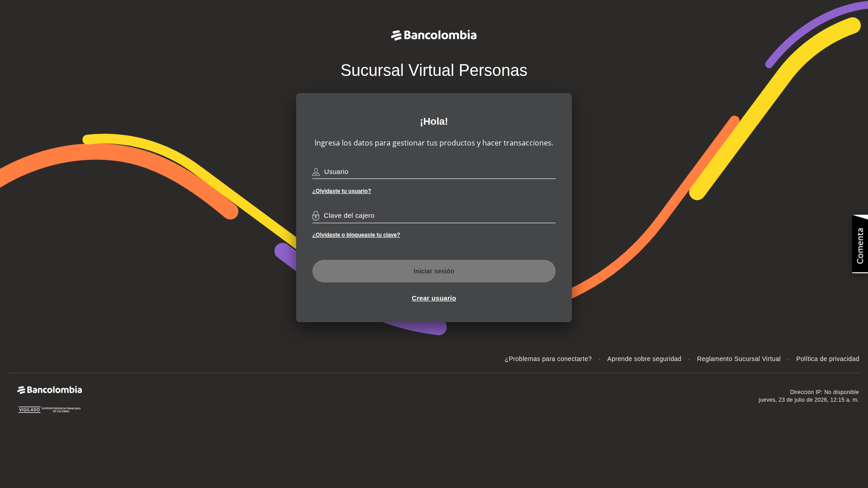Click the Bancolombia footer logo

[50, 390]
